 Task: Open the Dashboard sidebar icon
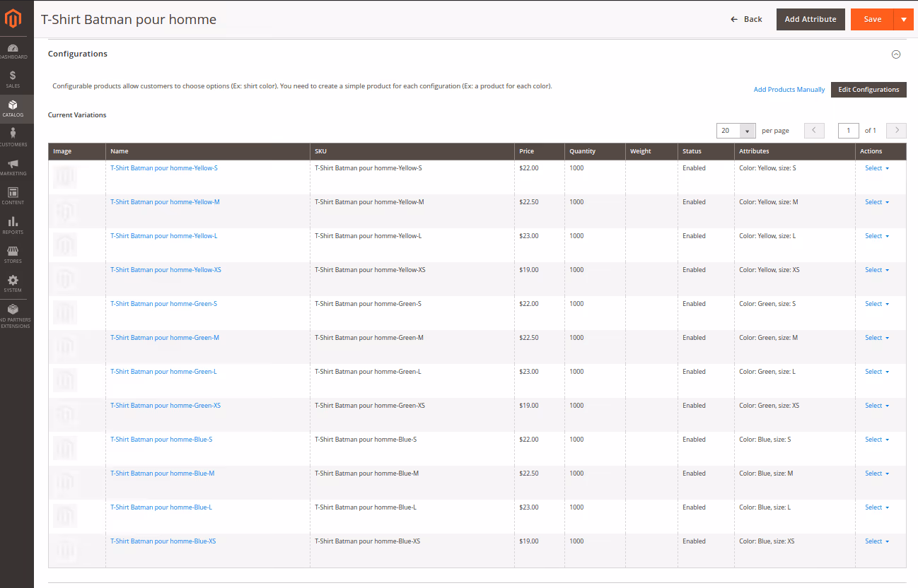click(x=13, y=52)
